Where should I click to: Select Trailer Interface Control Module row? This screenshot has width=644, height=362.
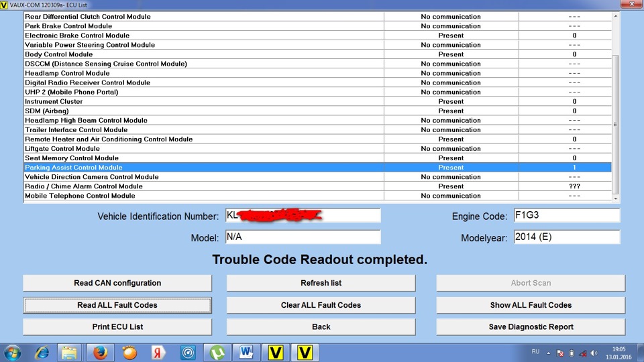tap(317, 129)
